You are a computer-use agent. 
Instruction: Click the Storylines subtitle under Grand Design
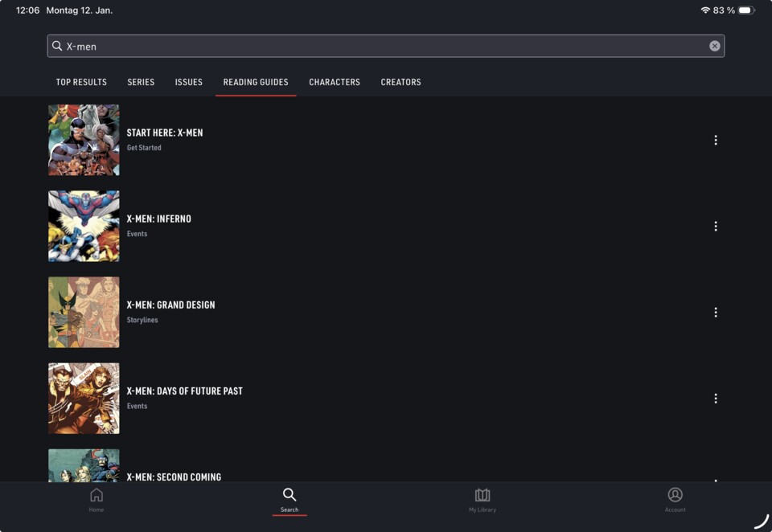click(x=142, y=320)
